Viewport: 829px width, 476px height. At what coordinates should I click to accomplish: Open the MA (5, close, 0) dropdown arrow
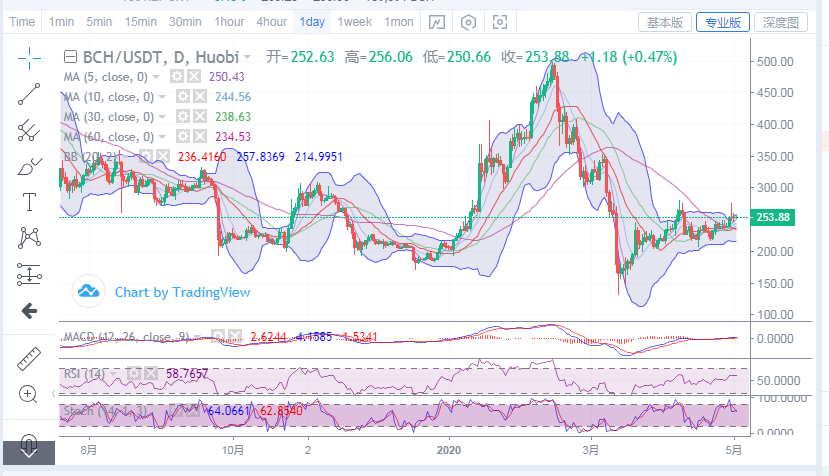pos(156,77)
